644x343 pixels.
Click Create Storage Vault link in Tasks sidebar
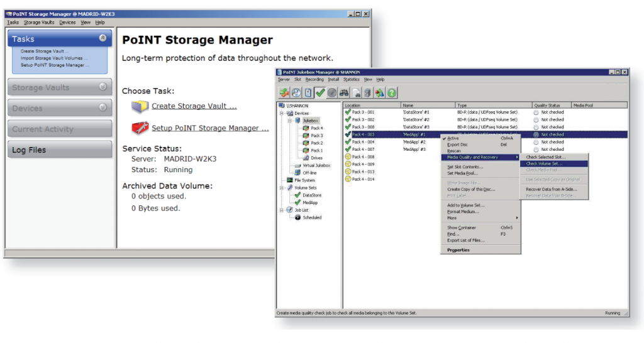tap(45, 52)
